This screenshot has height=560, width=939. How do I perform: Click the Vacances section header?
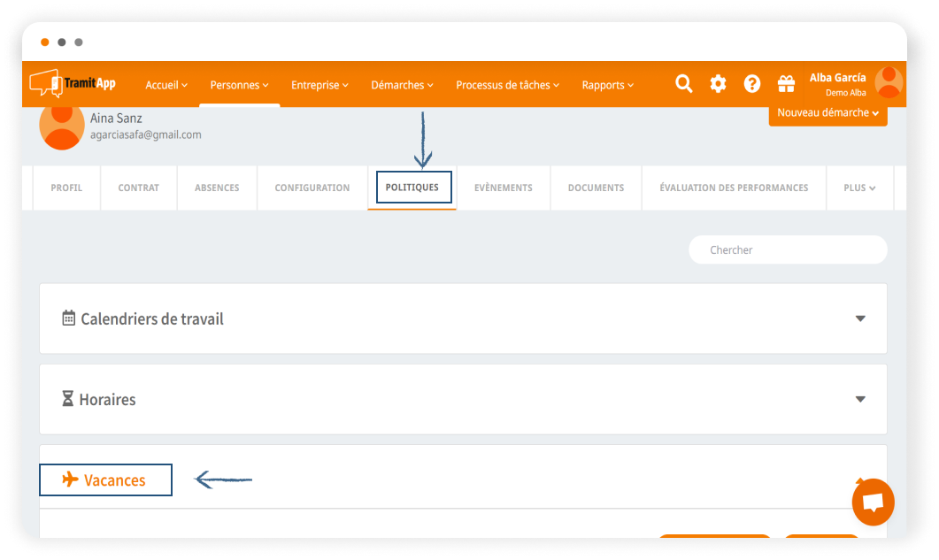(106, 480)
